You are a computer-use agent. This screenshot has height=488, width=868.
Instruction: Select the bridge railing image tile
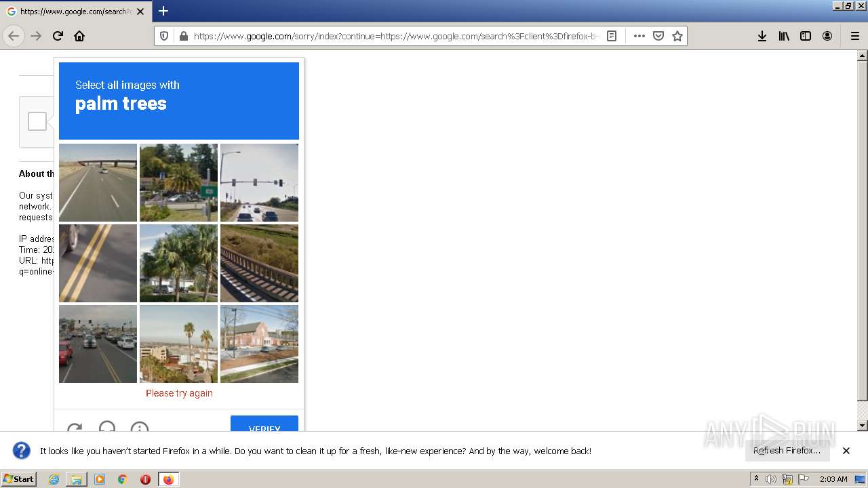(x=259, y=263)
